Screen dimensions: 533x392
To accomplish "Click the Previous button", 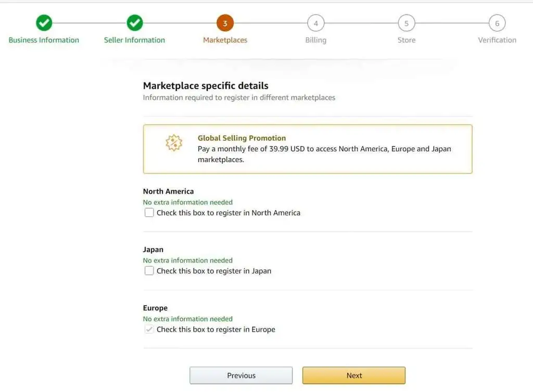I will tap(241, 375).
